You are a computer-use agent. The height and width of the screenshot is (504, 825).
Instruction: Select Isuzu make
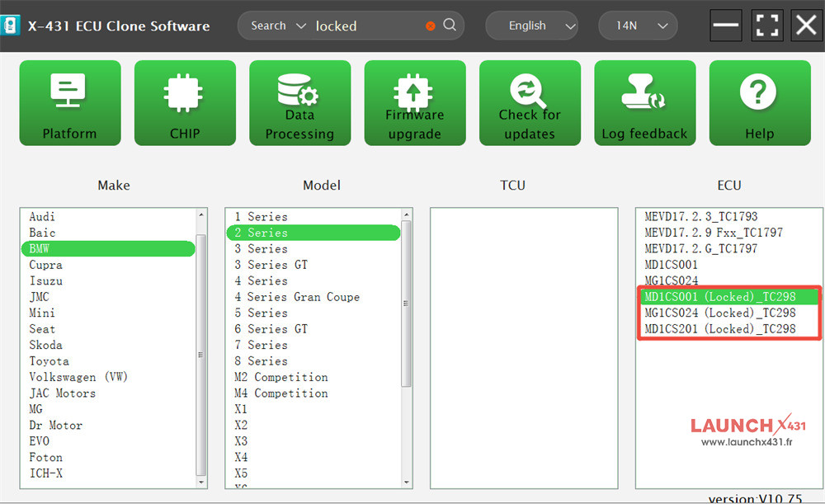tap(108, 281)
